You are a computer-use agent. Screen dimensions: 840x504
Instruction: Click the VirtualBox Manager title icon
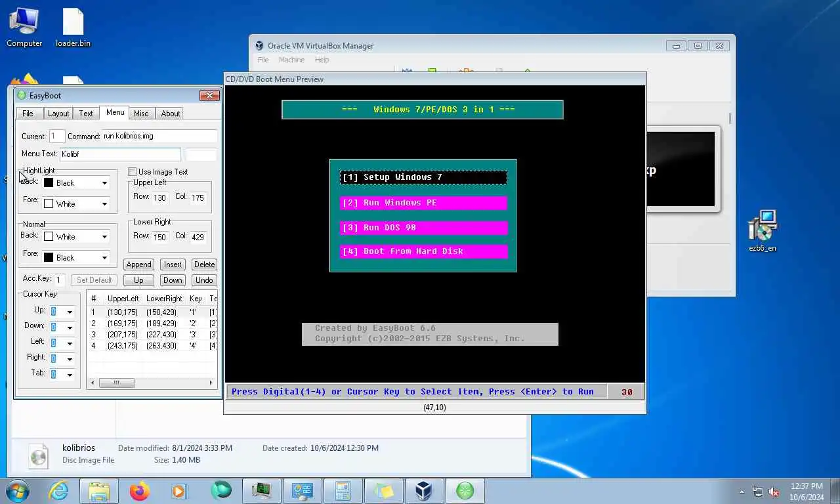tap(260, 46)
